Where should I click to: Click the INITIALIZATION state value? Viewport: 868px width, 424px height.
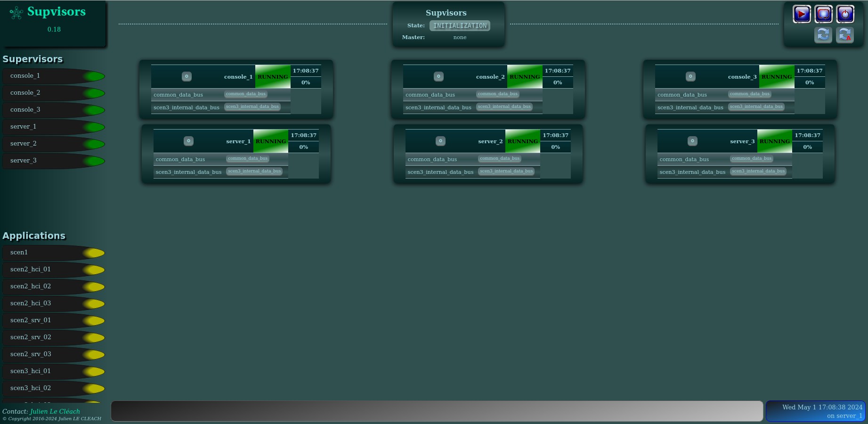(x=460, y=26)
